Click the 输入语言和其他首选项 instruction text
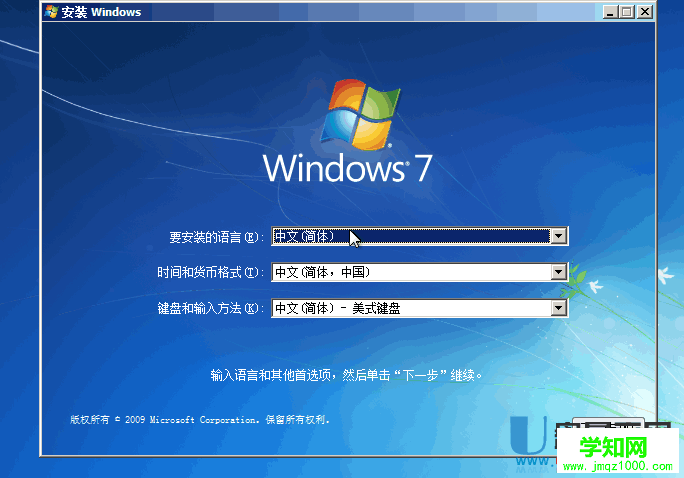 pos(346,375)
